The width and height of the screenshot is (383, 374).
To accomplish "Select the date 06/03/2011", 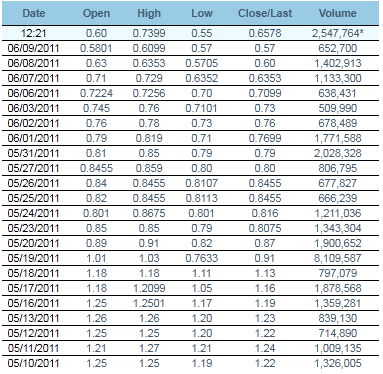I will click(x=33, y=108).
